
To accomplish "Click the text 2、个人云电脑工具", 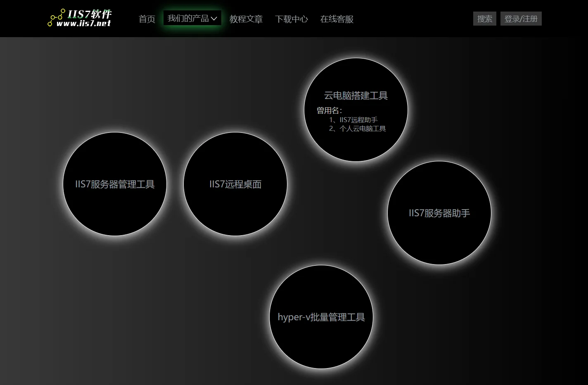I will click(358, 128).
